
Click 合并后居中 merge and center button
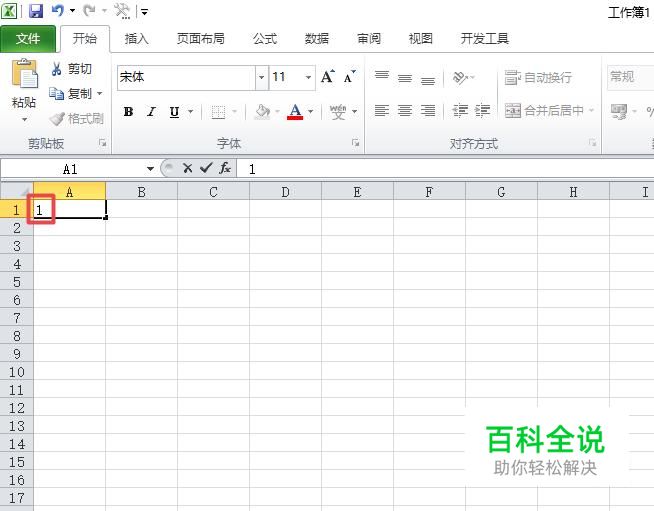coord(544,111)
